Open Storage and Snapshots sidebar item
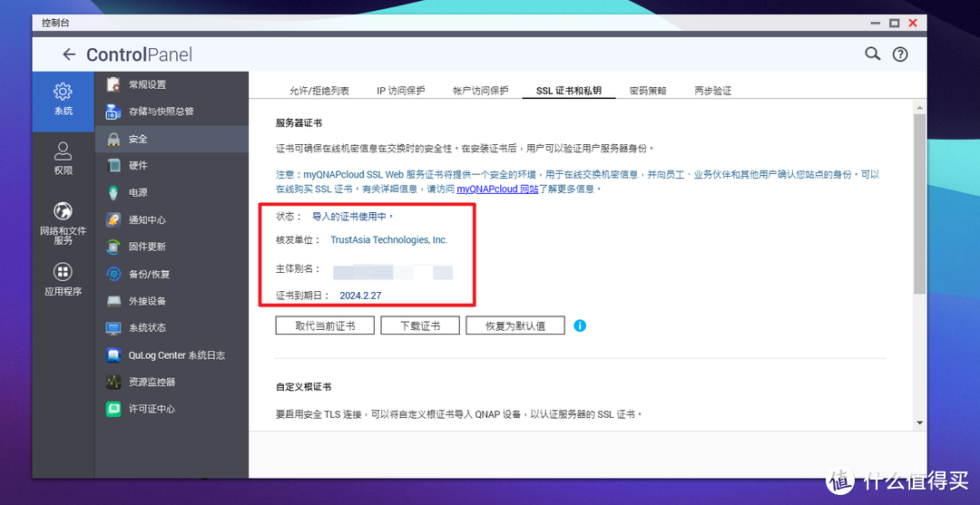980x505 pixels. (x=161, y=112)
